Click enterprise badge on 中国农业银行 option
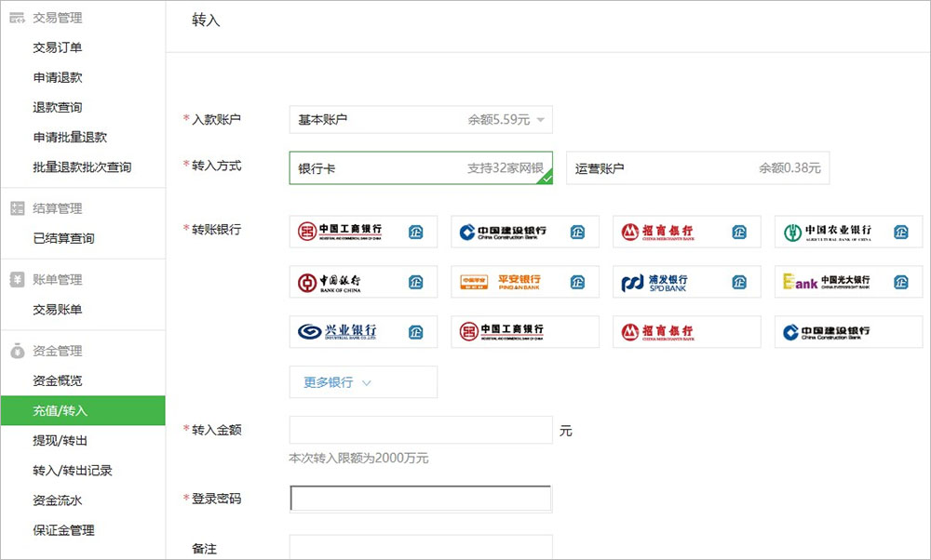This screenshot has width=931, height=560. click(900, 232)
